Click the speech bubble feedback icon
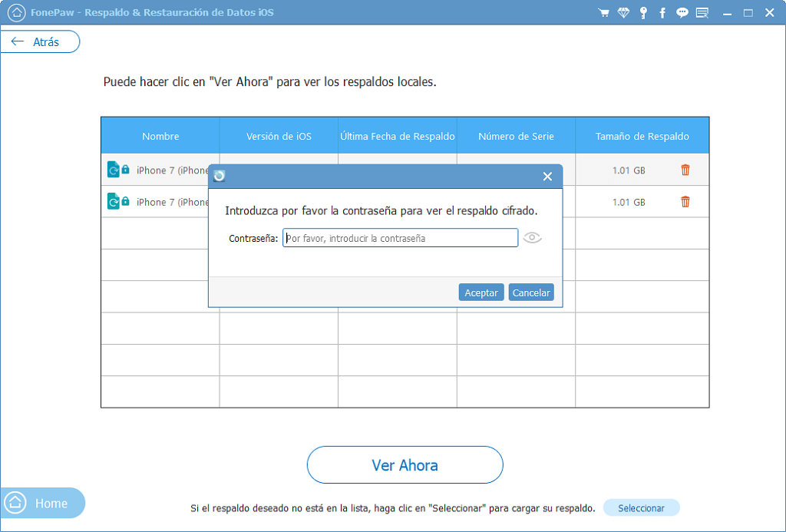This screenshot has height=532, width=786. 682,13
